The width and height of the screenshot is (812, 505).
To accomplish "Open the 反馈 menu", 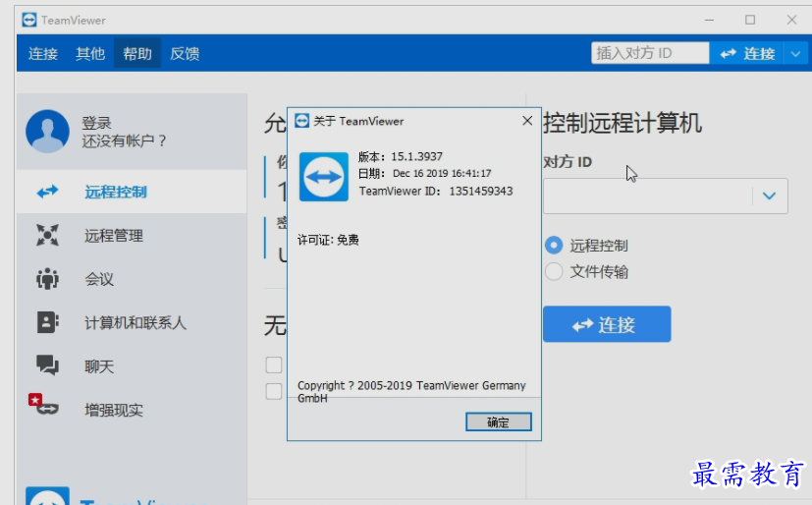I will (185, 53).
